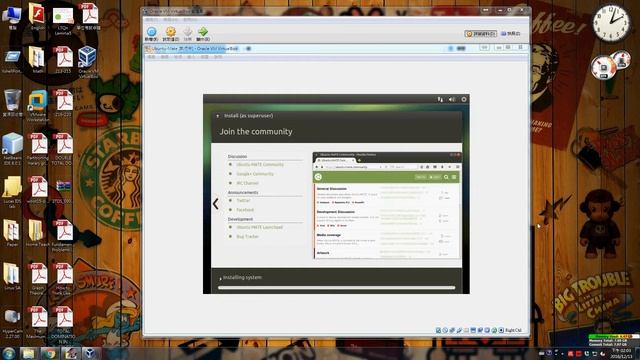Click the green Start arrow in VirtualBox toolbar
The image size is (640, 360).
[x=203, y=32]
